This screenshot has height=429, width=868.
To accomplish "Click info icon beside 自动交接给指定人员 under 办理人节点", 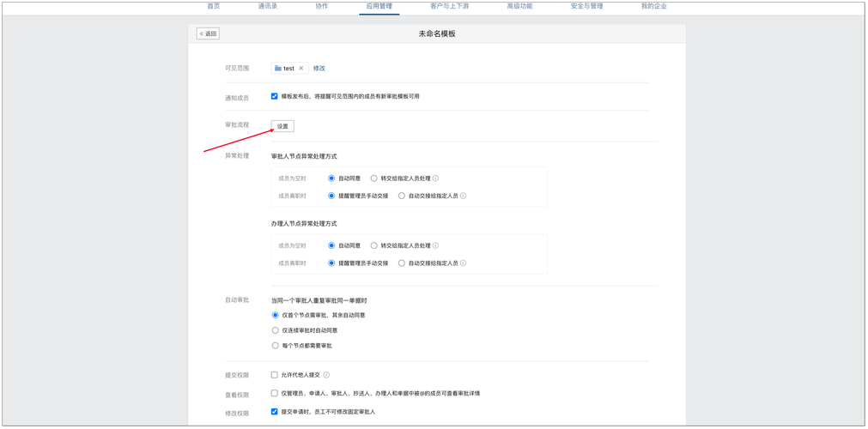I will (x=463, y=263).
